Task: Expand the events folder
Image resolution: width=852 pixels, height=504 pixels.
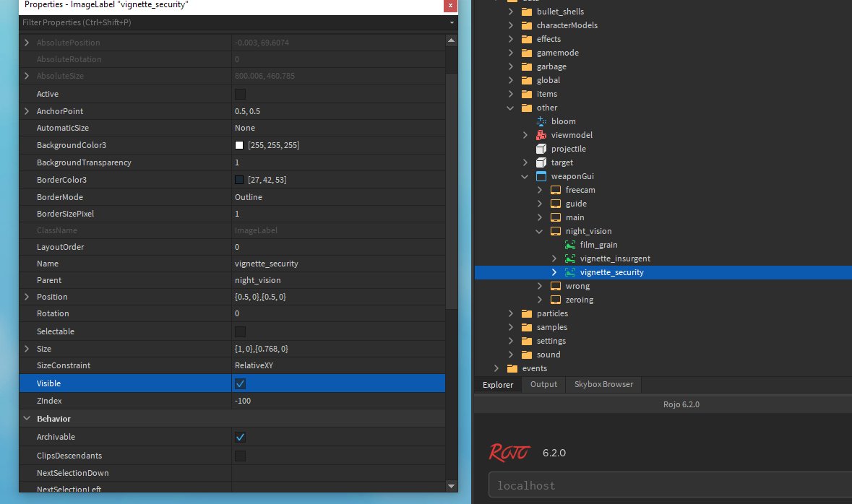Action: click(496, 368)
